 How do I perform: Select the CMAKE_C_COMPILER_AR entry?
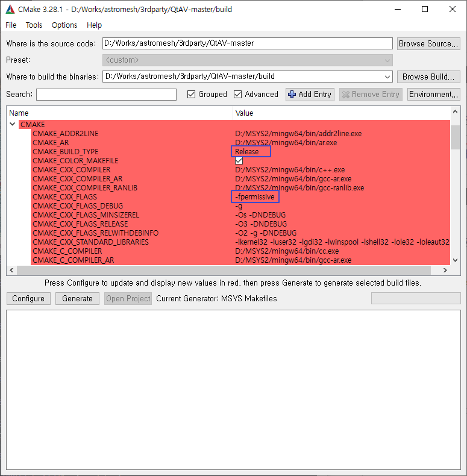pos(73,260)
